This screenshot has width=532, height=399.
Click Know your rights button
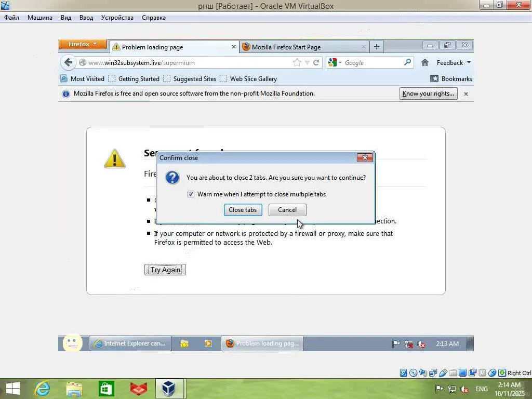click(428, 94)
